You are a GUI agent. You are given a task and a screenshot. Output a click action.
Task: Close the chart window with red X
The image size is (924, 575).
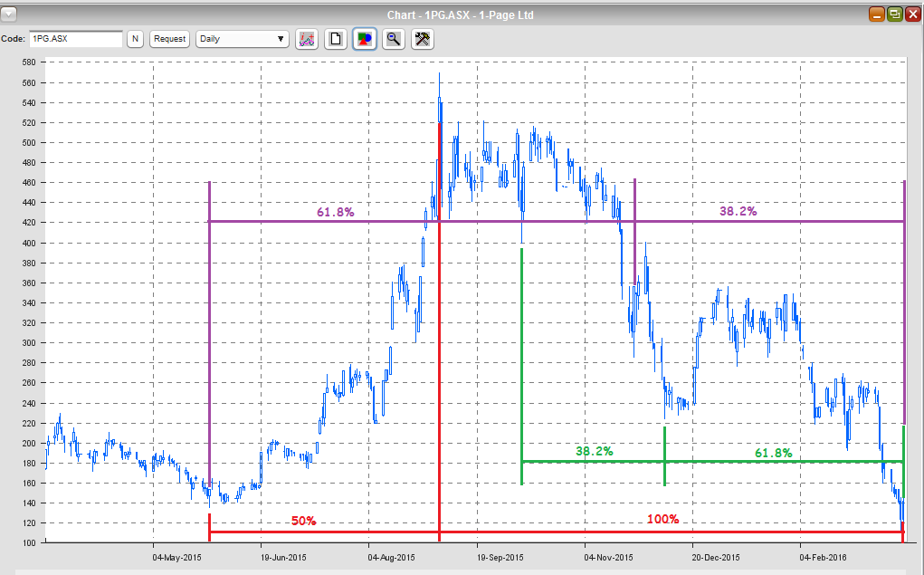pyautogui.click(x=913, y=14)
